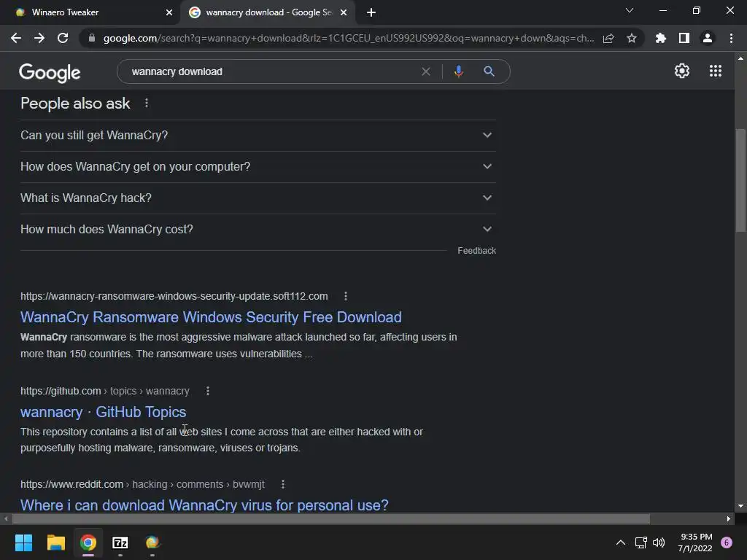Viewport: 747px width, 560px height.
Task: Click the scroll left arrow
Action: tap(6, 518)
